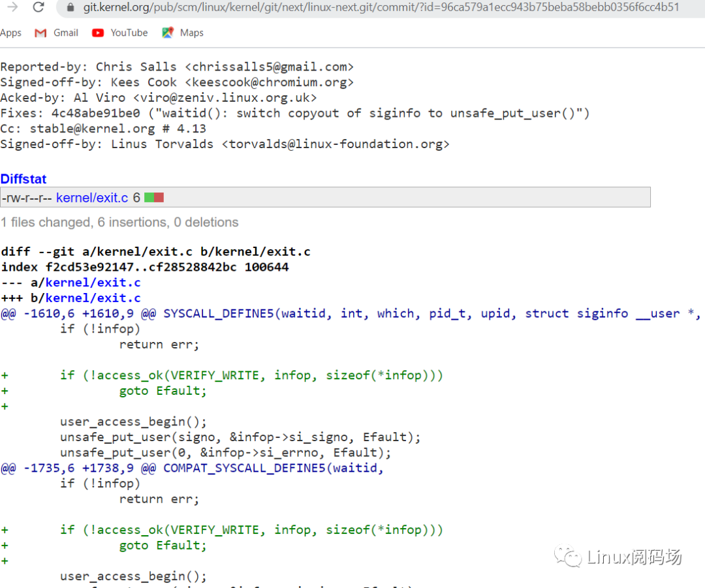Viewport: 705px width, 588px height.
Task: Click the Signed-off-by Linus Torvalds line
Action: (225, 144)
